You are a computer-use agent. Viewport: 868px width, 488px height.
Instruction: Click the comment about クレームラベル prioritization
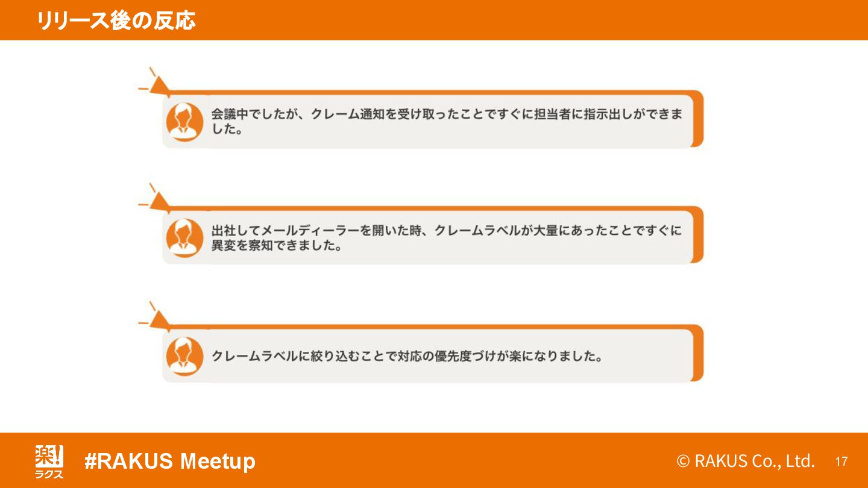[407, 356]
